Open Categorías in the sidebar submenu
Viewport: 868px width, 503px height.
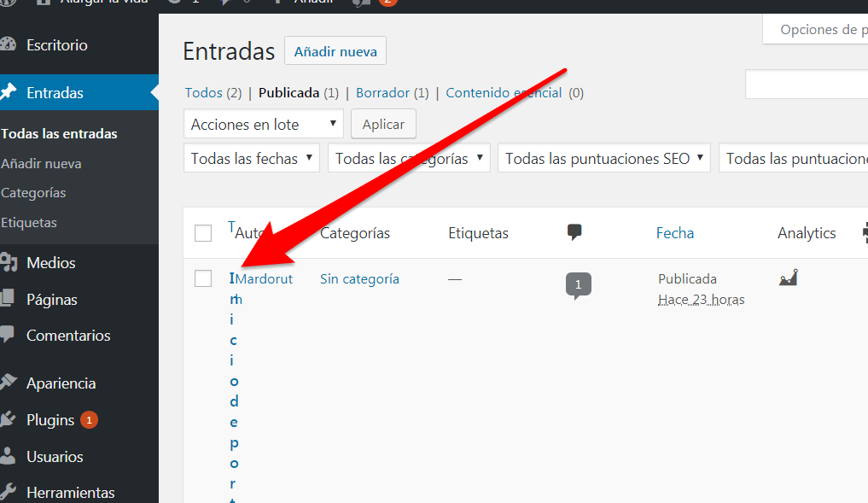tap(33, 193)
